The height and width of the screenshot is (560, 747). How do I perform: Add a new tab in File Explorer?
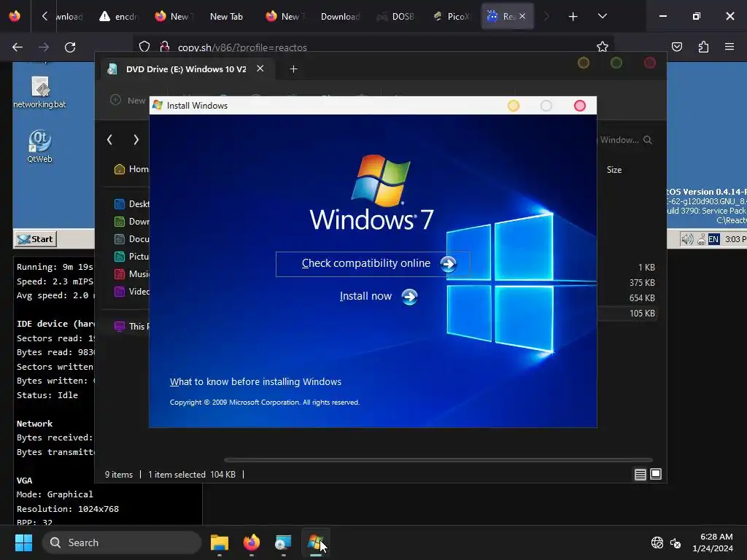pyautogui.click(x=293, y=69)
